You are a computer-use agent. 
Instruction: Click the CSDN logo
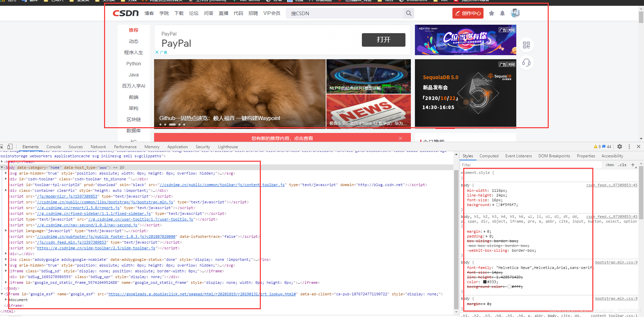(126, 13)
